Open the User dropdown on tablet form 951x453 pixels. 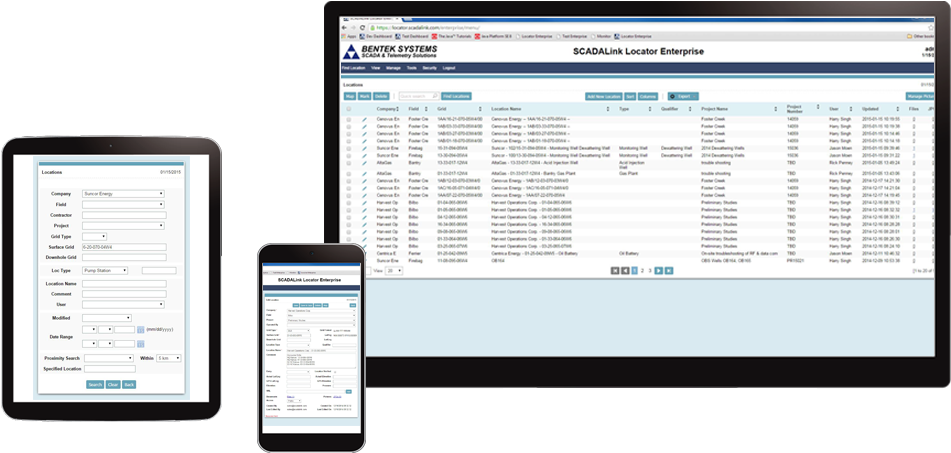coord(123,304)
